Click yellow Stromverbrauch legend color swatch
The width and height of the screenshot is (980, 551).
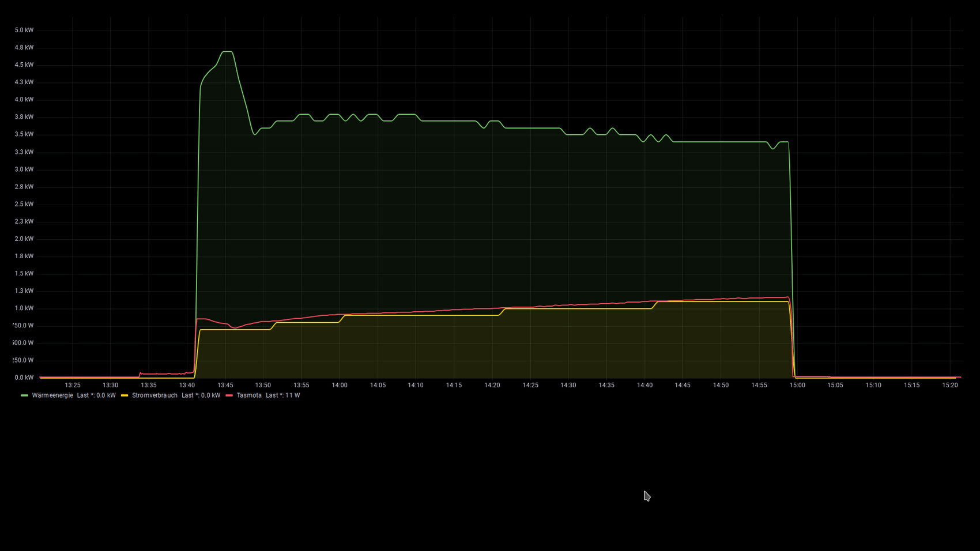pyautogui.click(x=125, y=395)
